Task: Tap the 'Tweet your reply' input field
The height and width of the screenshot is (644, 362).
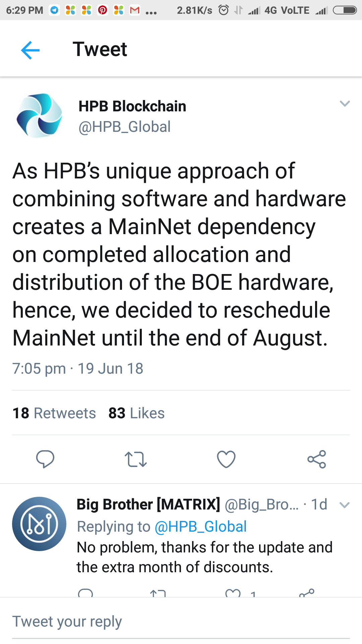Action: click(181, 622)
